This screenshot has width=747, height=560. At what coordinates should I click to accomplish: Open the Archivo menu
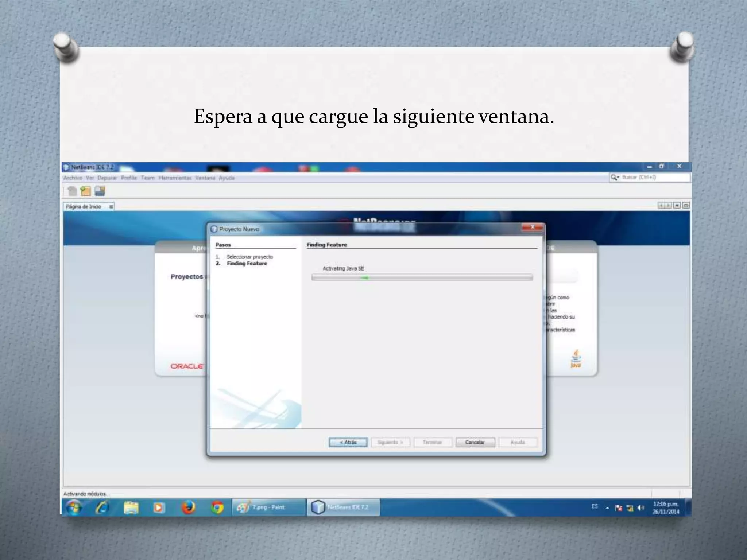point(73,178)
